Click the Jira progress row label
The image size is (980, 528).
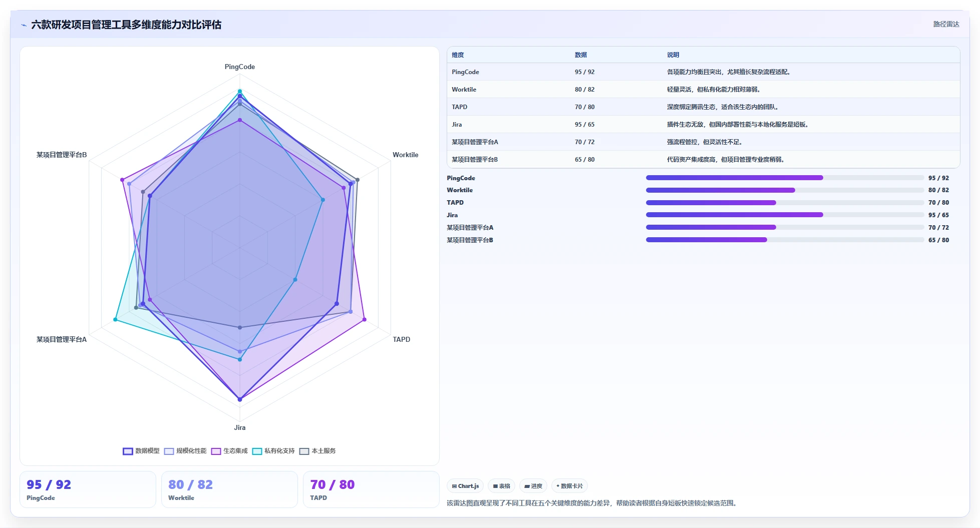coord(452,215)
